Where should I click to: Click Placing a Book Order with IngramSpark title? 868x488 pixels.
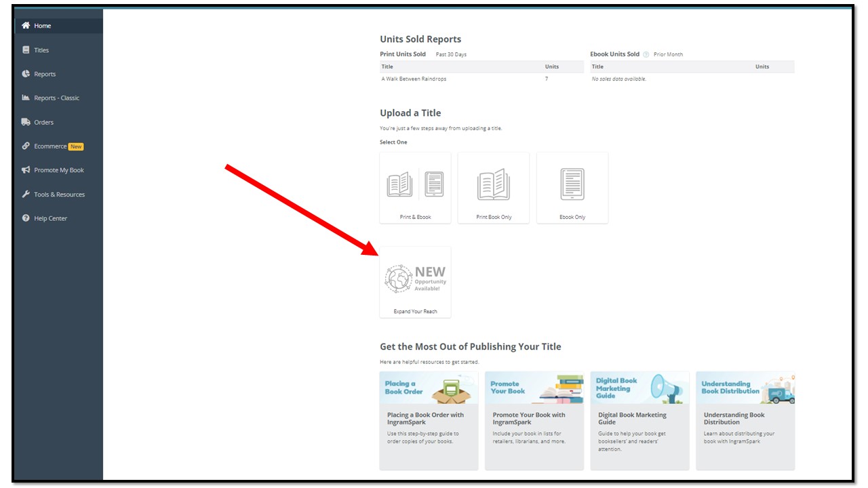pos(425,418)
